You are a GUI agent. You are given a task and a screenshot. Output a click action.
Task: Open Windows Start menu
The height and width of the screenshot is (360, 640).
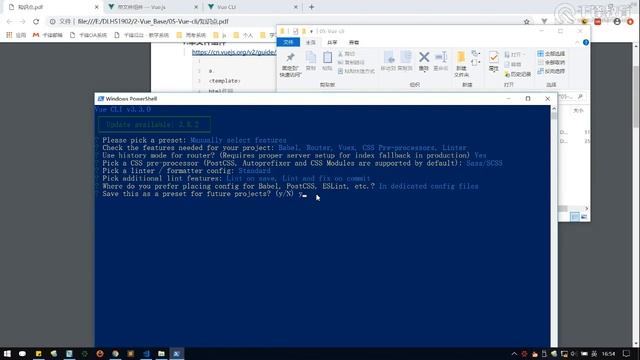coord(7,353)
